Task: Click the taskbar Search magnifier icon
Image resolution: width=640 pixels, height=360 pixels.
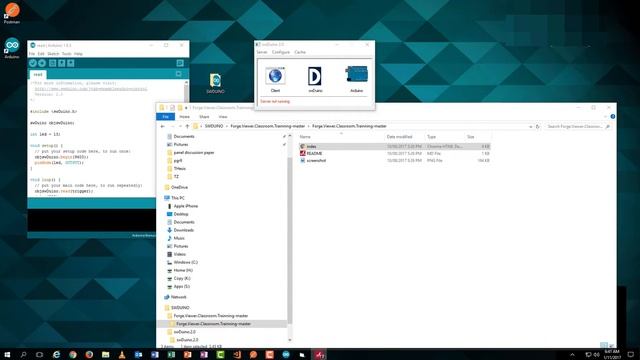Action: pyautogui.click(x=23, y=354)
